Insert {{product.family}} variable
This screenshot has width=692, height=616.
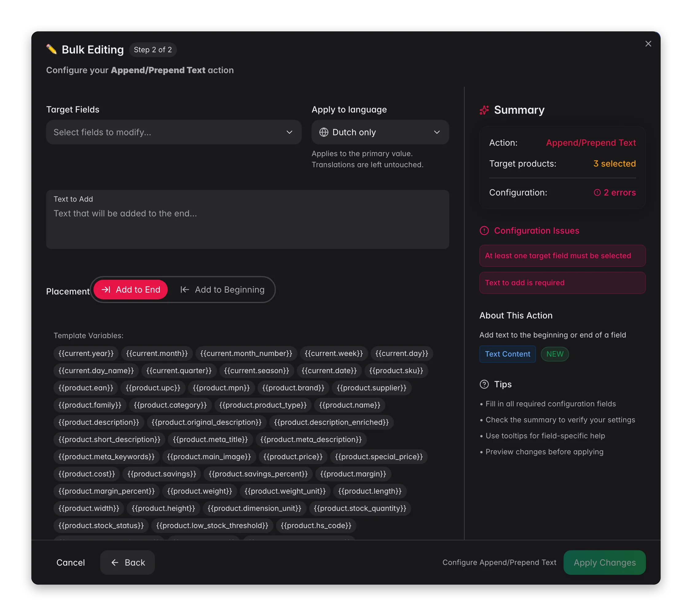(90, 405)
